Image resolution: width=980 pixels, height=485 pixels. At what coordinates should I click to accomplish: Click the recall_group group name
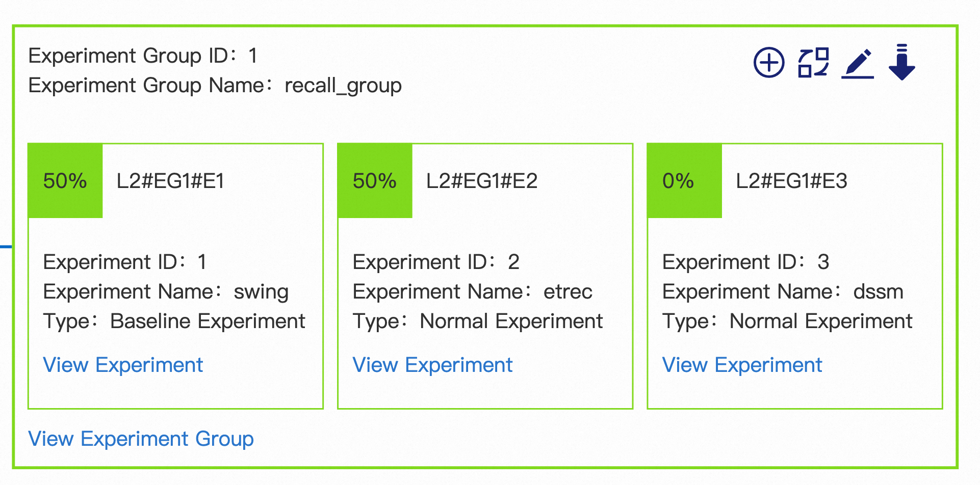343,86
